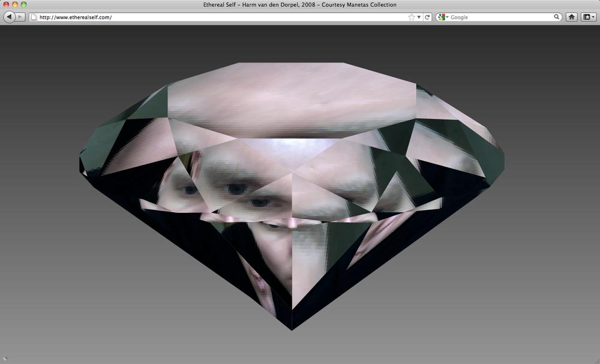Reload the current page
The height and width of the screenshot is (364, 600).
[427, 17]
